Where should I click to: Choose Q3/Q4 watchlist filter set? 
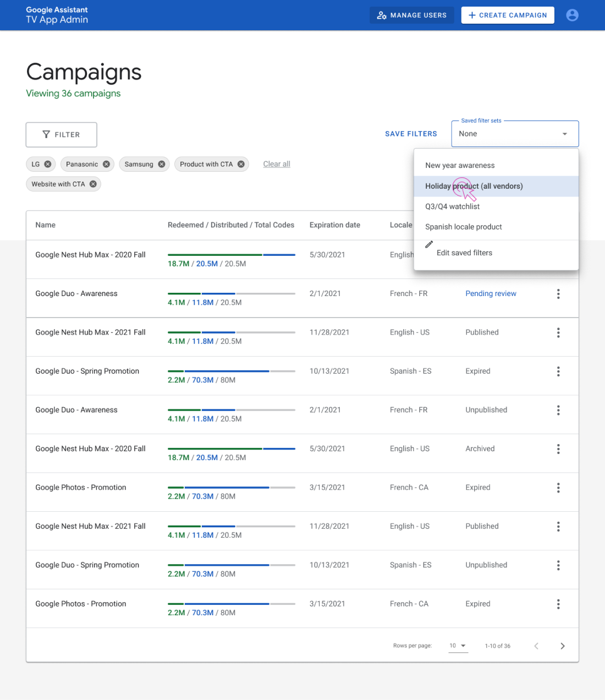point(496,206)
